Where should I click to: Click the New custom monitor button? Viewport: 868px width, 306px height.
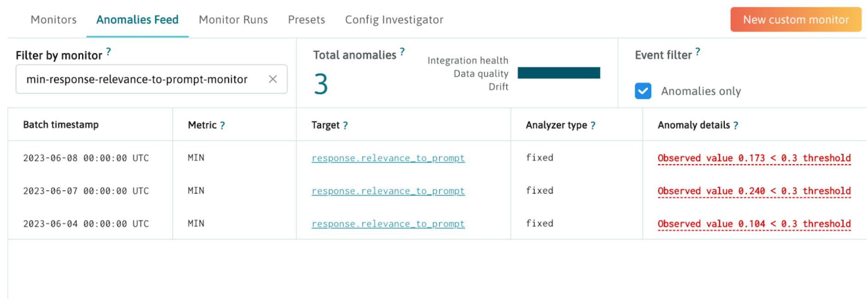[x=795, y=19]
